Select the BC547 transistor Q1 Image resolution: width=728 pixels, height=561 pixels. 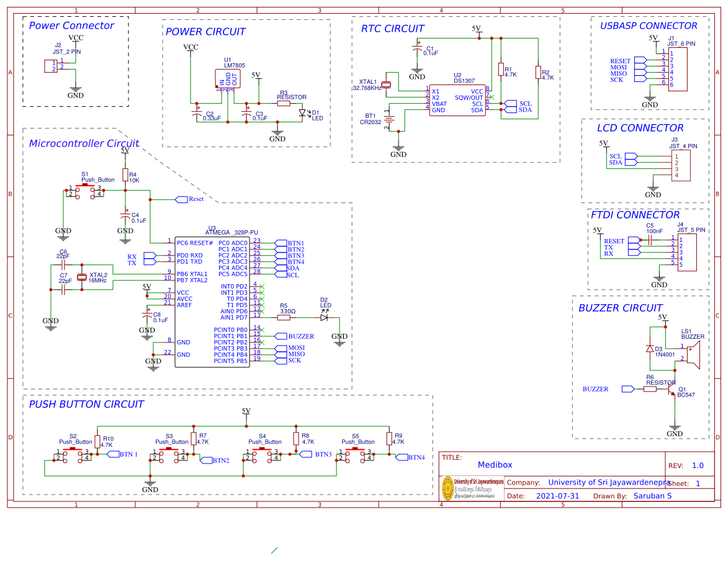tap(672, 392)
